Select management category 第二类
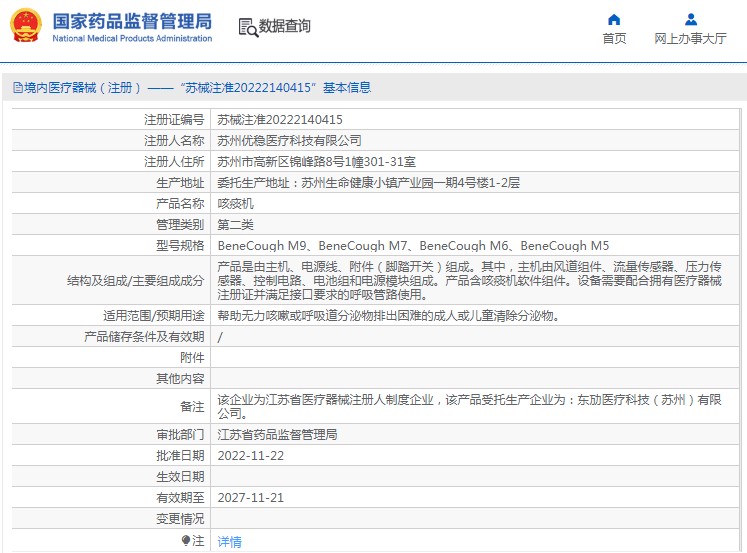The width and height of the screenshot is (747, 553). click(x=235, y=225)
